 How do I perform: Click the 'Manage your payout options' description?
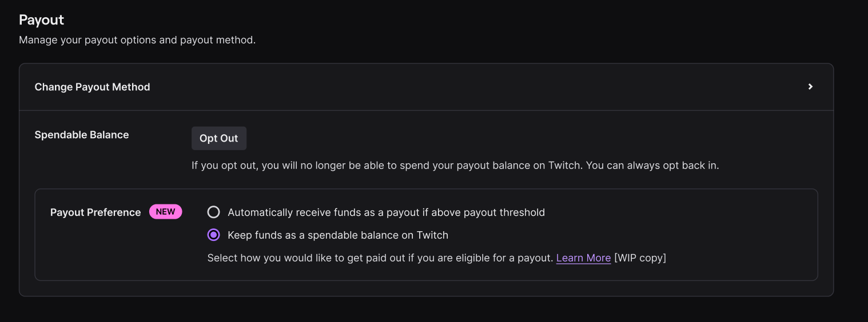pos(137,40)
